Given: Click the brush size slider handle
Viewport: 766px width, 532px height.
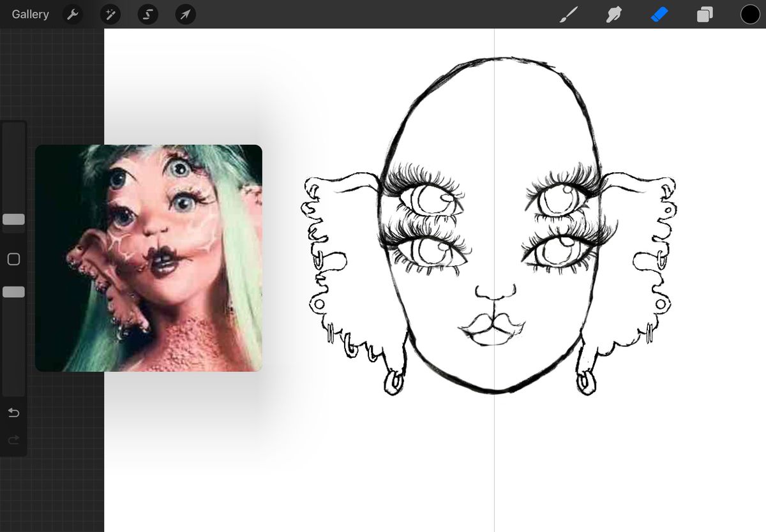Looking at the screenshot, I should [13, 219].
